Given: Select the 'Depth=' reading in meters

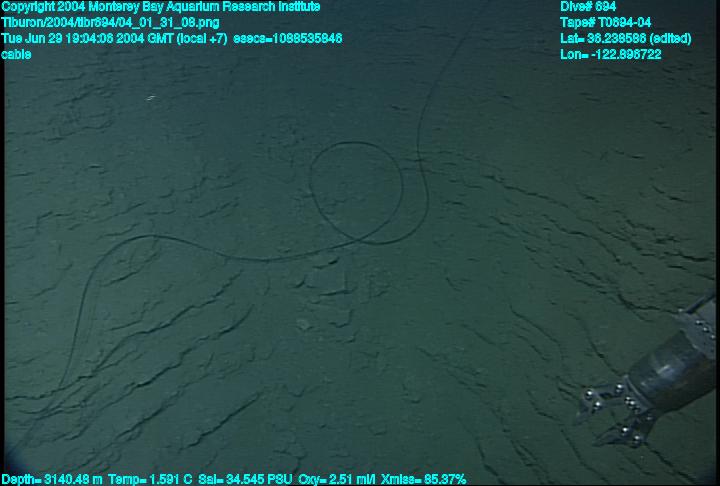Looking at the screenshot, I should tap(52, 479).
